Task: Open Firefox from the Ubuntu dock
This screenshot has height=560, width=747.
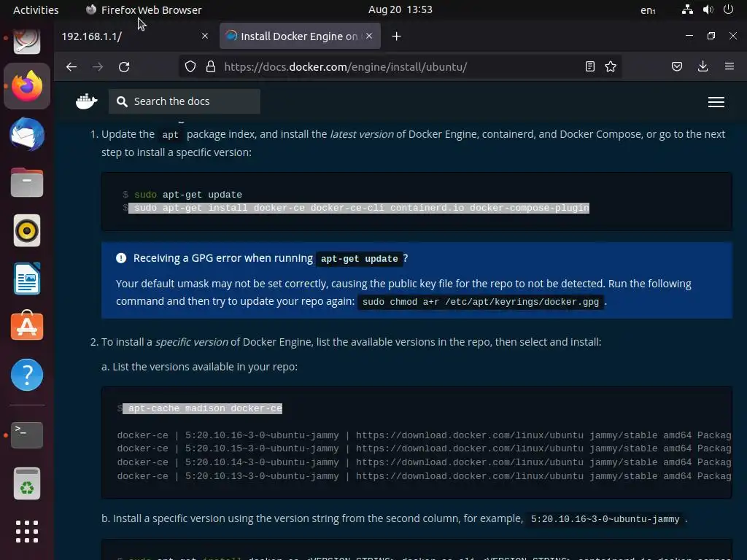Action: click(x=27, y=86)
